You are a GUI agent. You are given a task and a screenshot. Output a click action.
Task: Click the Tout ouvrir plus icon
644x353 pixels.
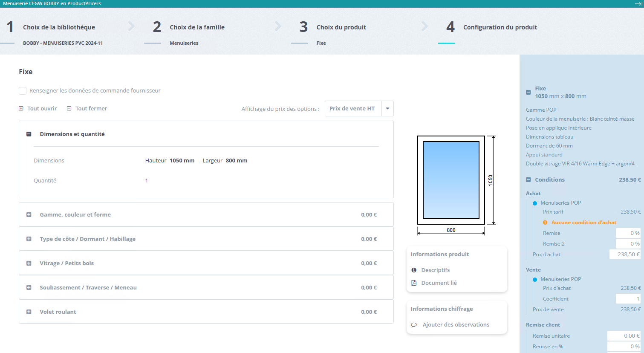(21, 108)
